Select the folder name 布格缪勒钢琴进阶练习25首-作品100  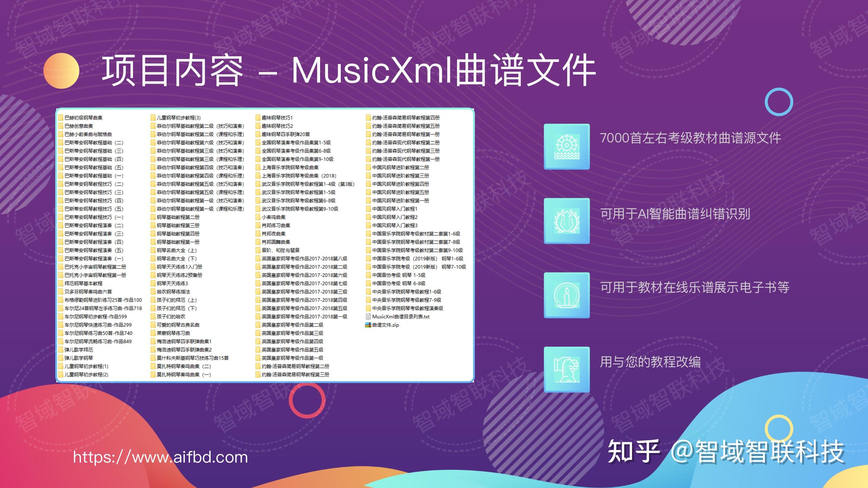[103, 300]
